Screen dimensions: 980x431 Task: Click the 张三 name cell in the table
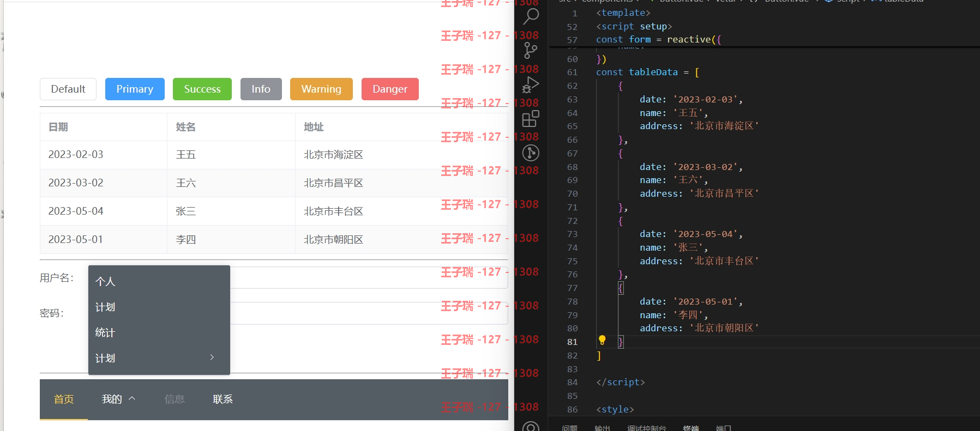(x=231, y=211)
